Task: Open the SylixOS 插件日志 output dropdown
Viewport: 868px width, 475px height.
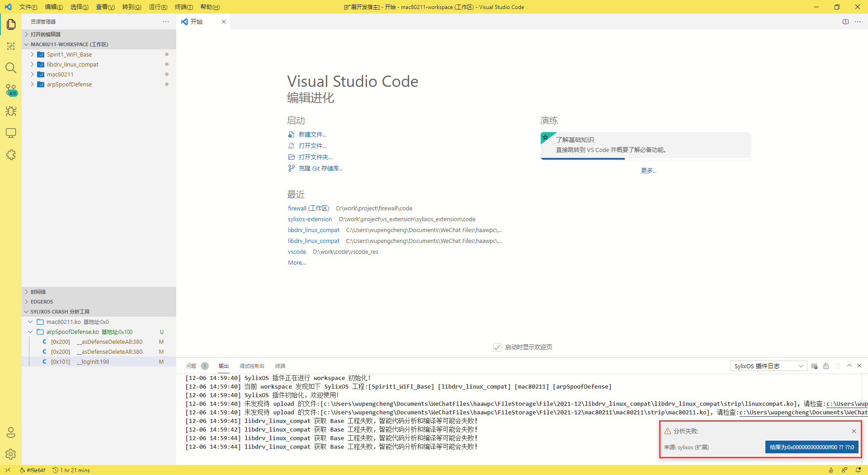Action: point(769,366)
